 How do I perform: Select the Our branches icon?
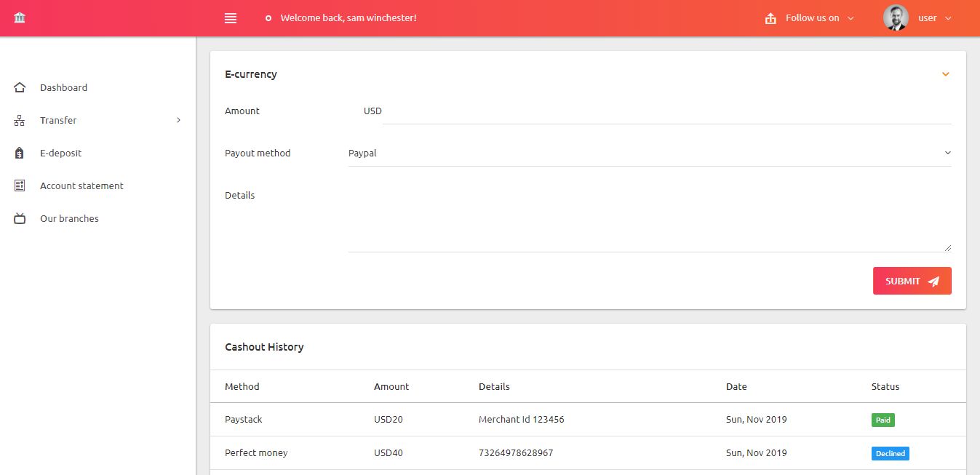pos(20,218)
